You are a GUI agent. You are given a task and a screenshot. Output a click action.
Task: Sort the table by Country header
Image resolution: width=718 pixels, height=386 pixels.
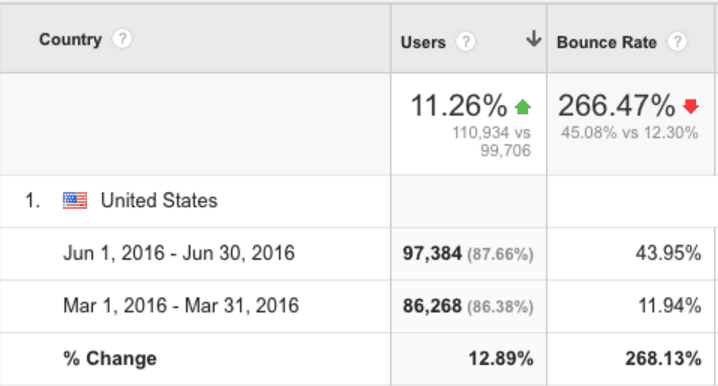point(70,39)
